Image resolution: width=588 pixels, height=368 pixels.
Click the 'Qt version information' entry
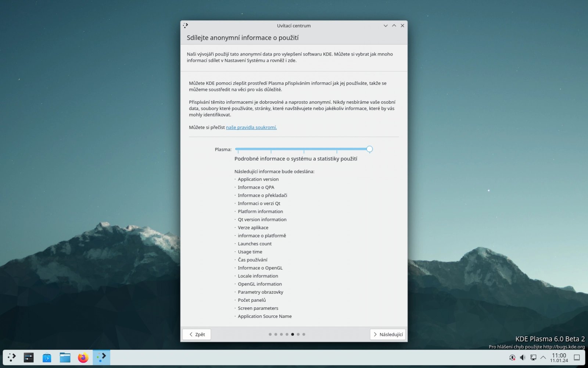tap(262, 220)
